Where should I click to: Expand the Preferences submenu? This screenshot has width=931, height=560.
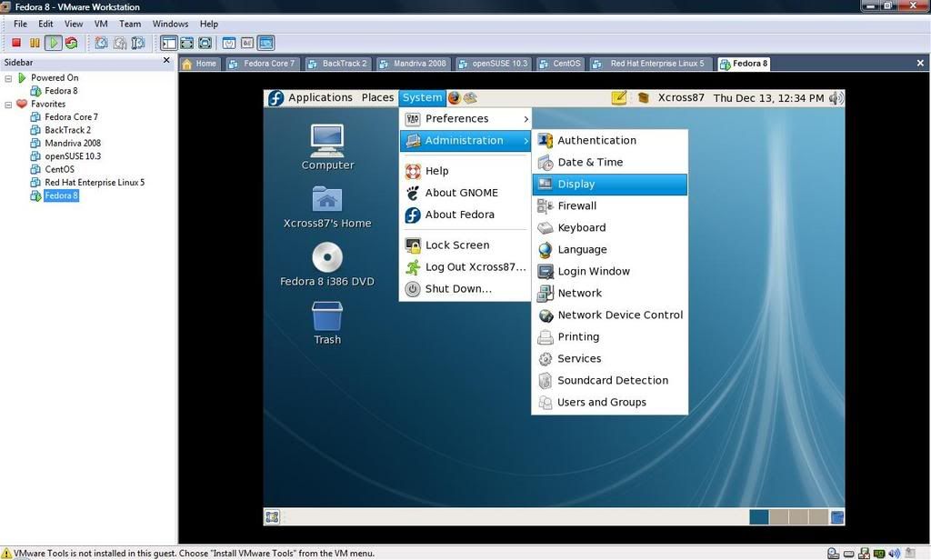[465, 119]
